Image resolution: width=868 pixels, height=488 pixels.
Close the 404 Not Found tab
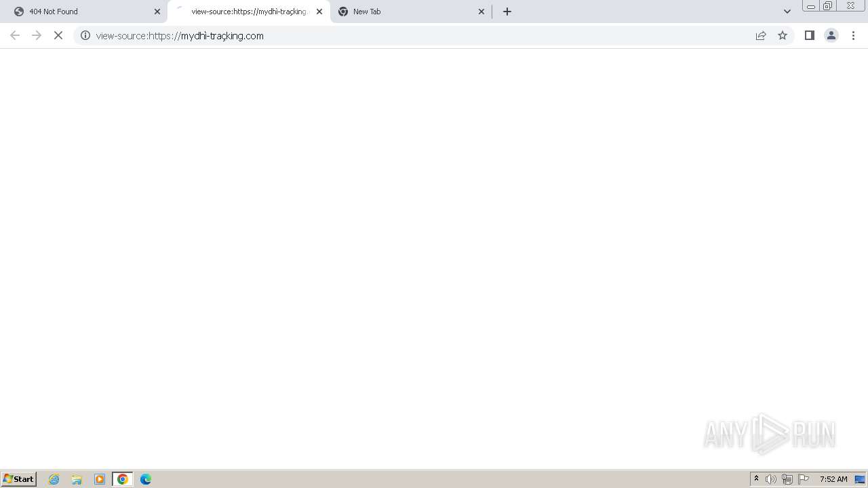point(157,12)
